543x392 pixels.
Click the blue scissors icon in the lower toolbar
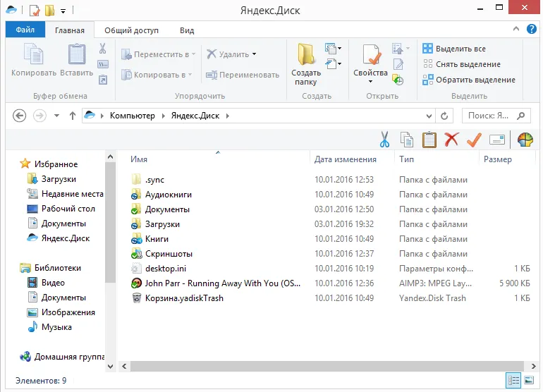[x=384, y=139]
